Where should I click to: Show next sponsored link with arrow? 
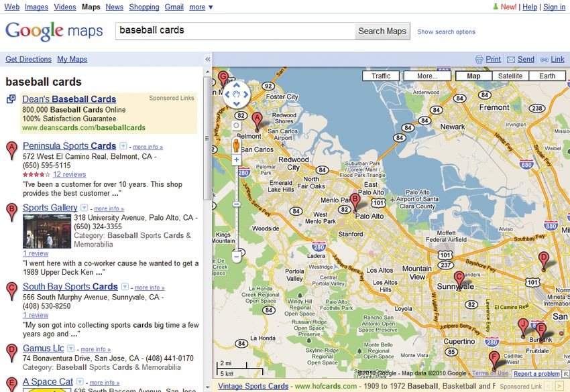click(559, 386)
